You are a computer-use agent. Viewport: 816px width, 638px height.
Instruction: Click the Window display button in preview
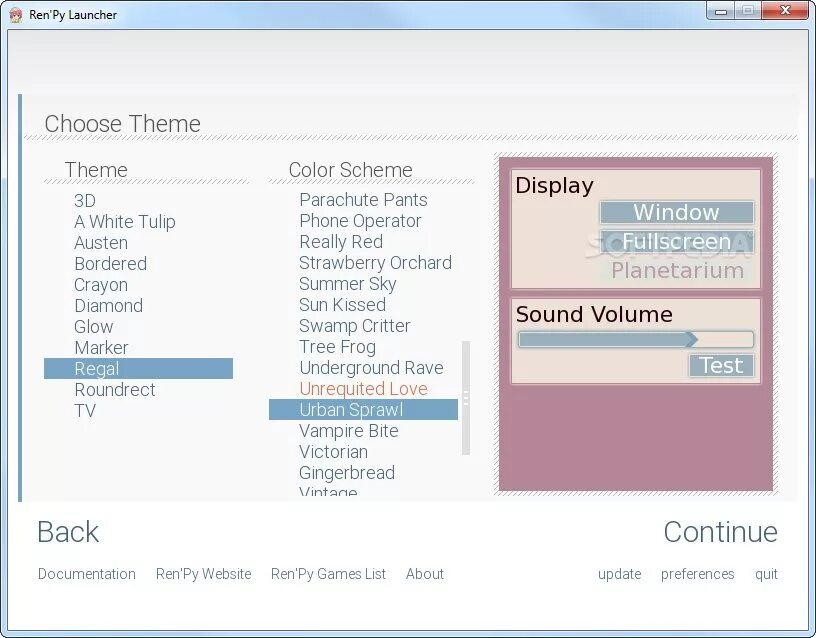point(677,212)
